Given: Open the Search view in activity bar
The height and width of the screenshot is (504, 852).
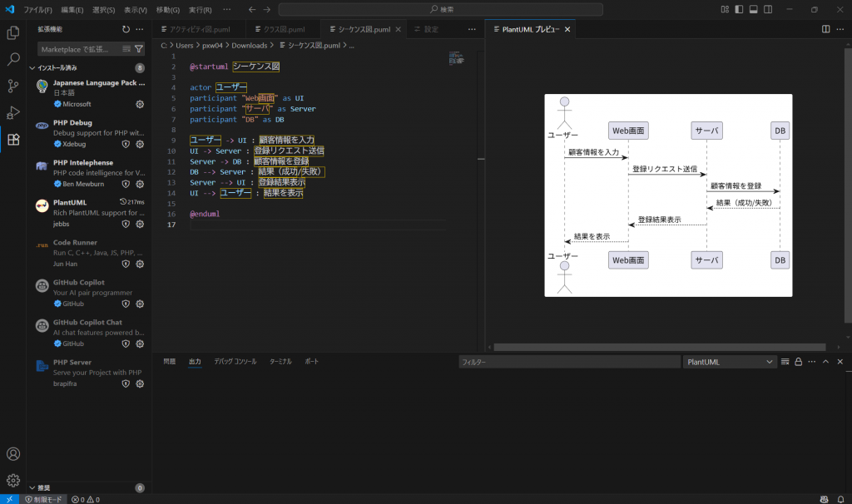Looking at the screenshot, I should [13, 59].
